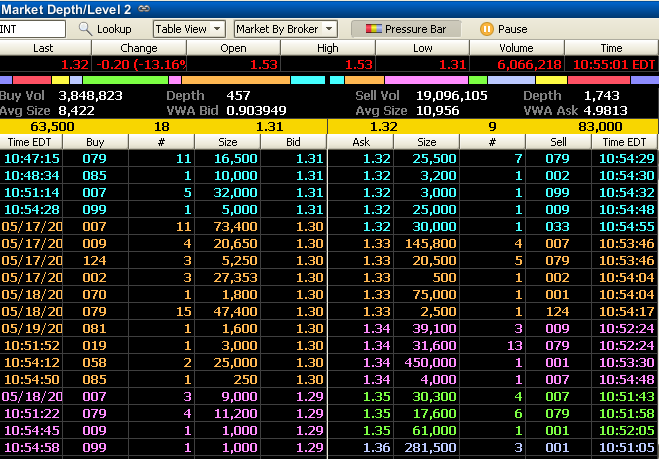Click the Volume column header
Screen dimensions: 659x459
click(517, 48)
